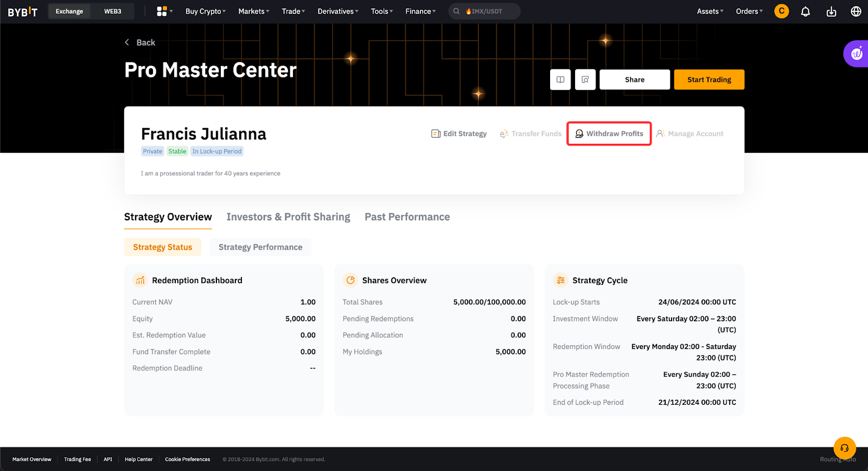Click the user avatar icon
The image size is (868, 471).
point(781,11)
